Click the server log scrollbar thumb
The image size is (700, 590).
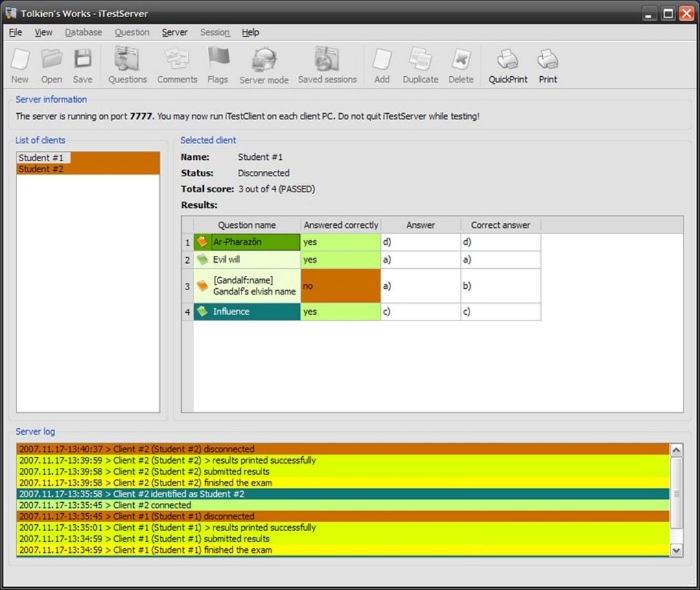[677, 493]
